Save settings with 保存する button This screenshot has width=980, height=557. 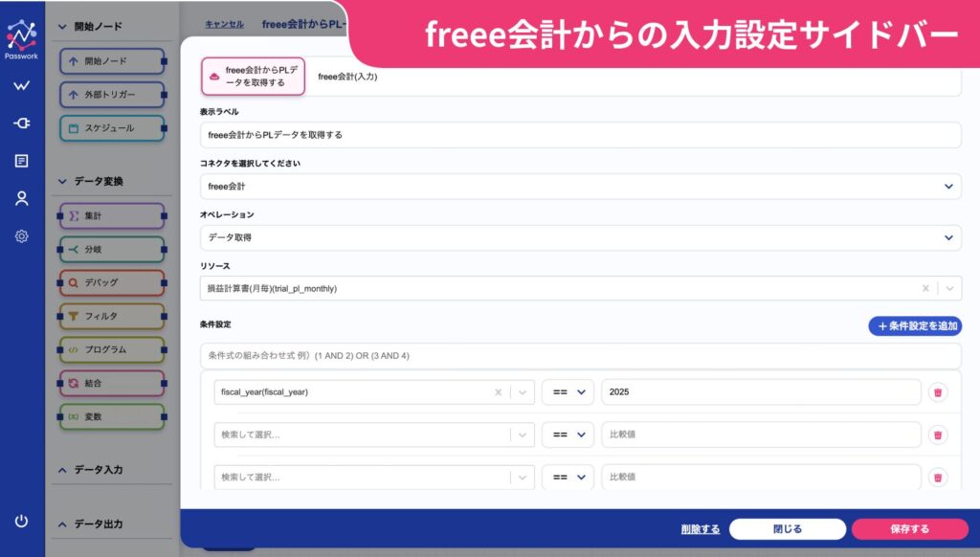(x=909, y=529)
